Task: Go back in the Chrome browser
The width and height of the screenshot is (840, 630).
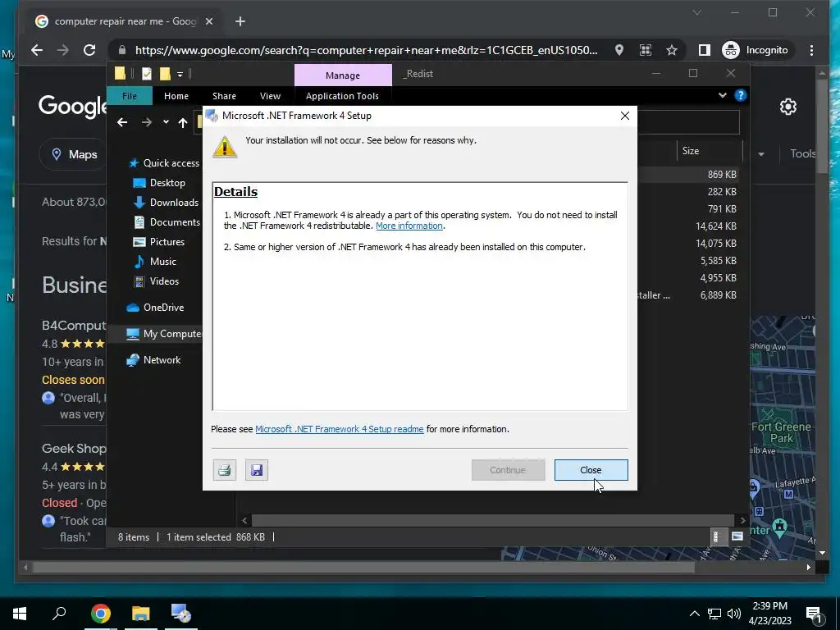Action: tap(36, 50)
